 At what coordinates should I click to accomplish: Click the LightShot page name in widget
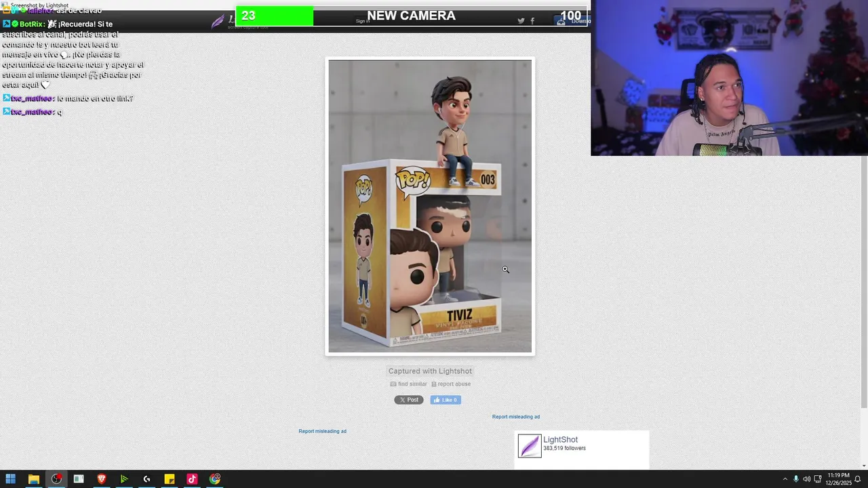(x=560, y=439)
